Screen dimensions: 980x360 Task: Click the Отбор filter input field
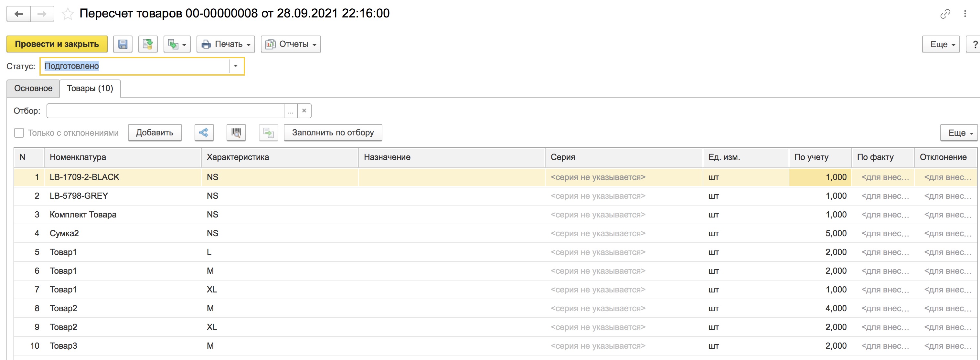[x=165, y=111]
